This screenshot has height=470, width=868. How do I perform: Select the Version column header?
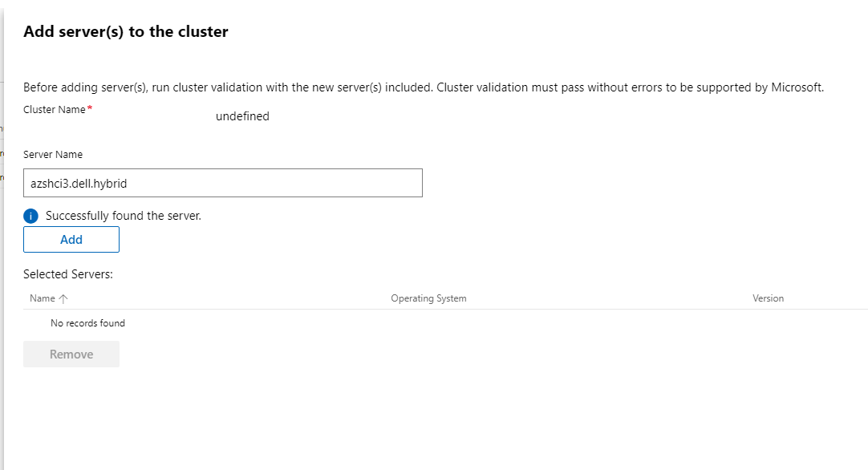(x=768, y=298)
